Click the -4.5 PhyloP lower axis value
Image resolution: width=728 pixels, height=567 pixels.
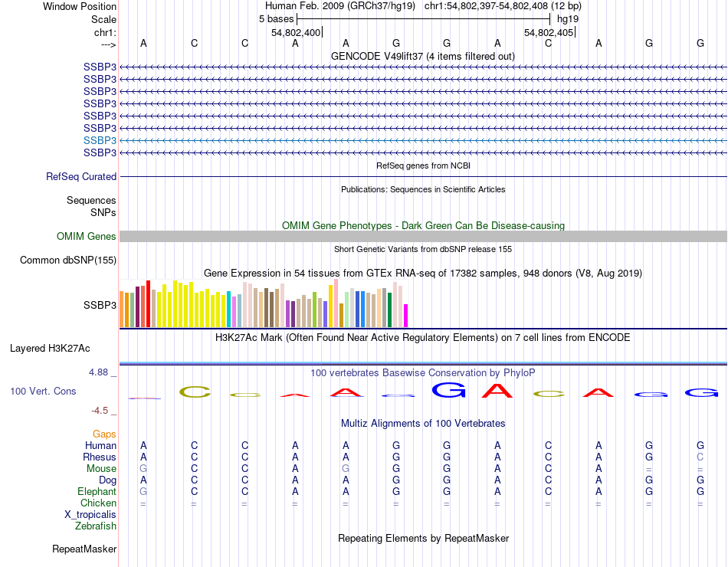coord(100,411)
